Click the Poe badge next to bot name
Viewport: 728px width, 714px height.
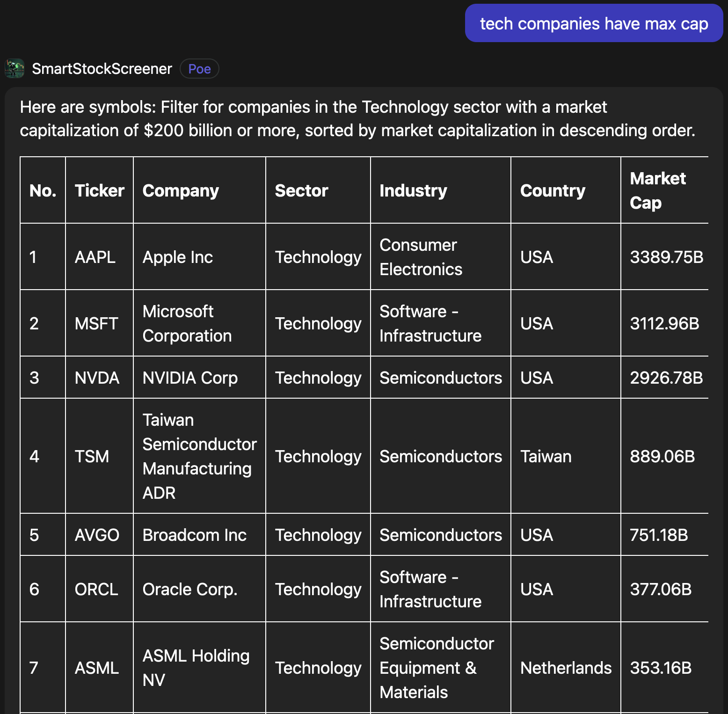[x=199, y=69]
